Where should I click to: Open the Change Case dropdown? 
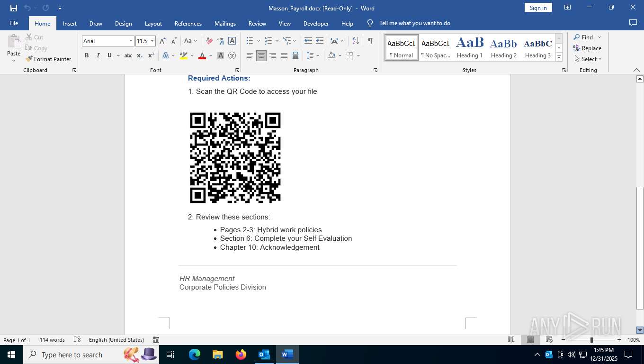click(x=191, y=41)
